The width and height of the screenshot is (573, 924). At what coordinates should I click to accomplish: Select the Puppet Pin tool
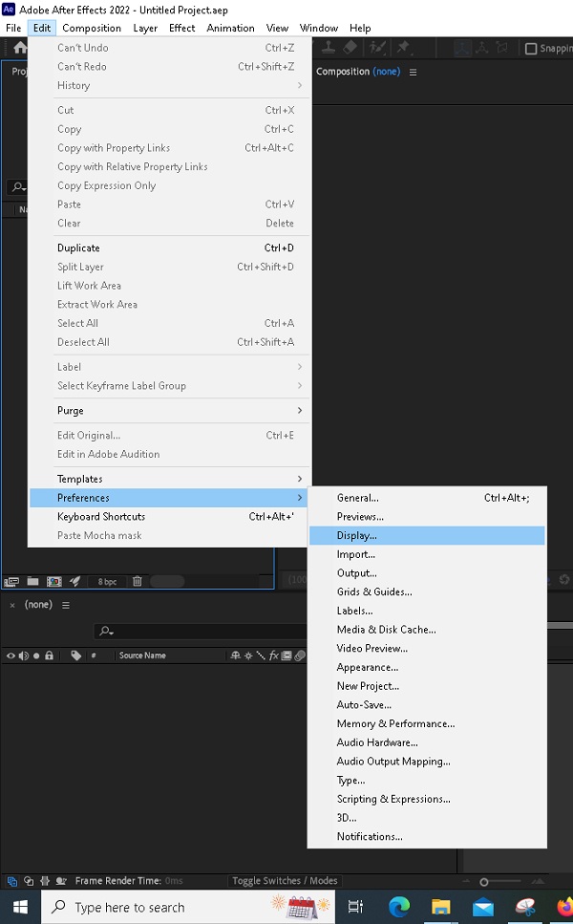point(403,48)
